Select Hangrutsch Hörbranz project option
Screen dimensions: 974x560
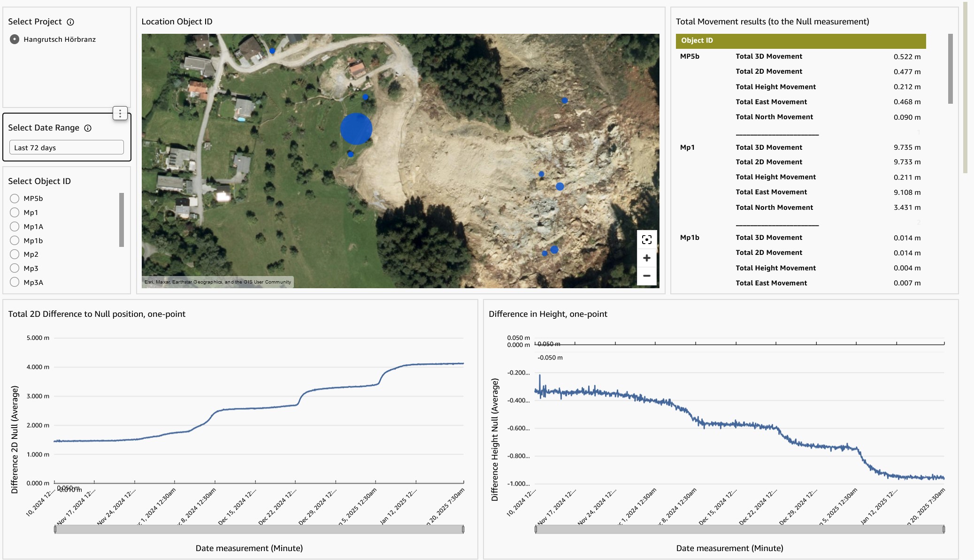tap(15, 39)
